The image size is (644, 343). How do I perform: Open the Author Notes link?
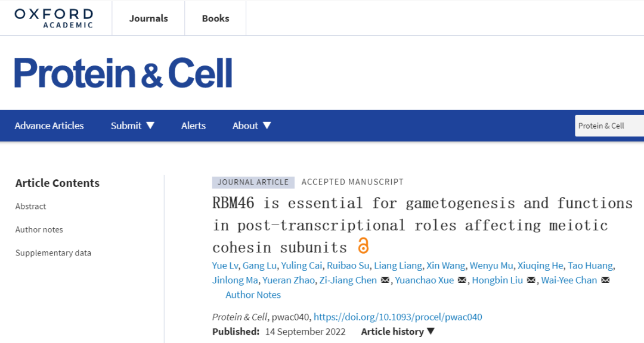coord(253,295)
